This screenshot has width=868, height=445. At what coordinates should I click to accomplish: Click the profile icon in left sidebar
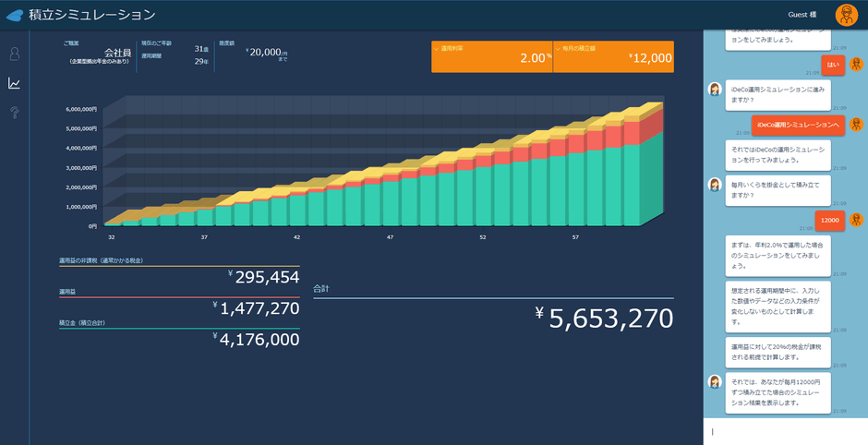[15, 54]
